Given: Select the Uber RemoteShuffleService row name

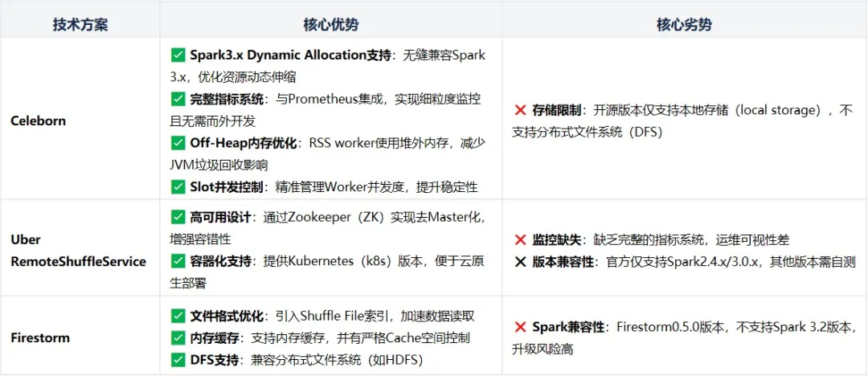Looking at the screenshot, I should click(x=78, y=251).
